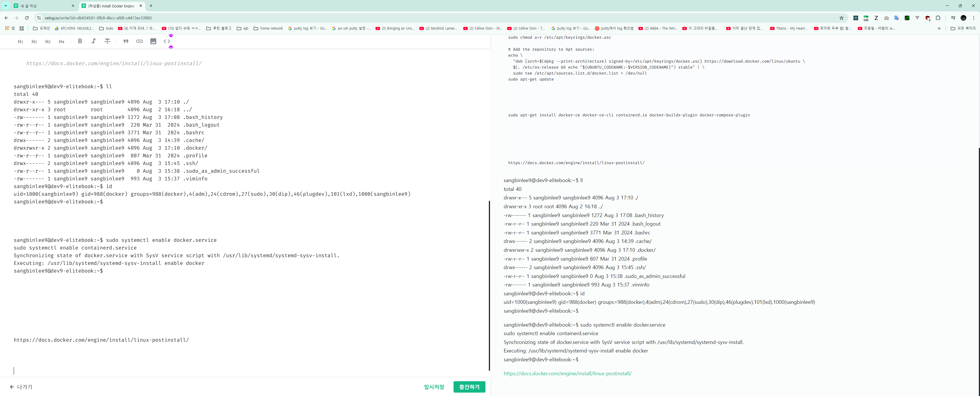Image resolution: width=980 pixels, height=396 pixels.
Task: Open the Google Translate extension
Action: tap(897, 18)
